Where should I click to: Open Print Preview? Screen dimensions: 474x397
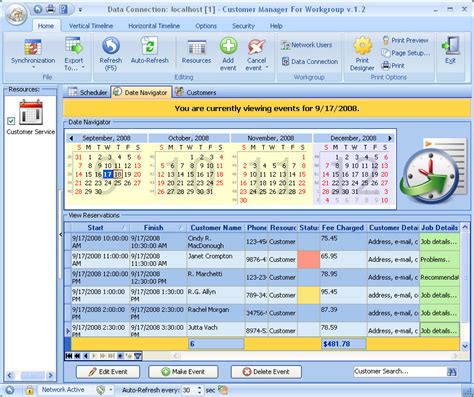(405, 40)
